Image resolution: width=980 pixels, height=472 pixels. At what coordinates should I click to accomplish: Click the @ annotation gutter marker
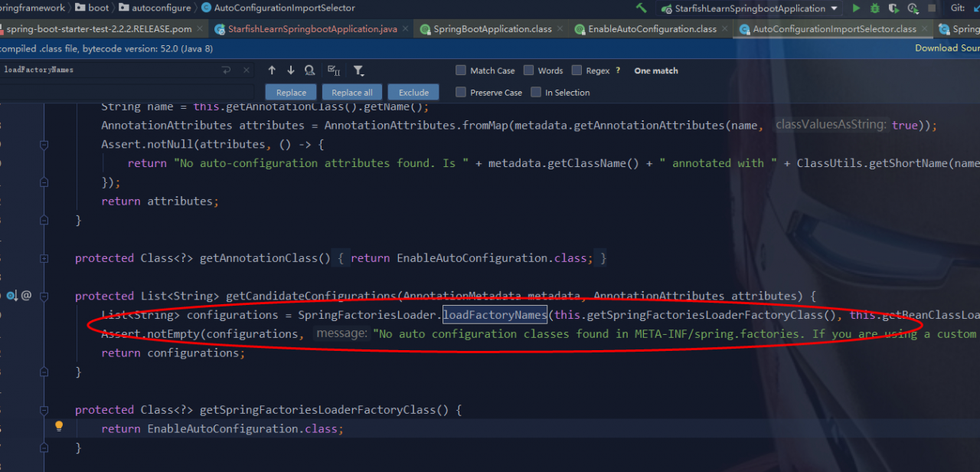(x=26, y=295)
